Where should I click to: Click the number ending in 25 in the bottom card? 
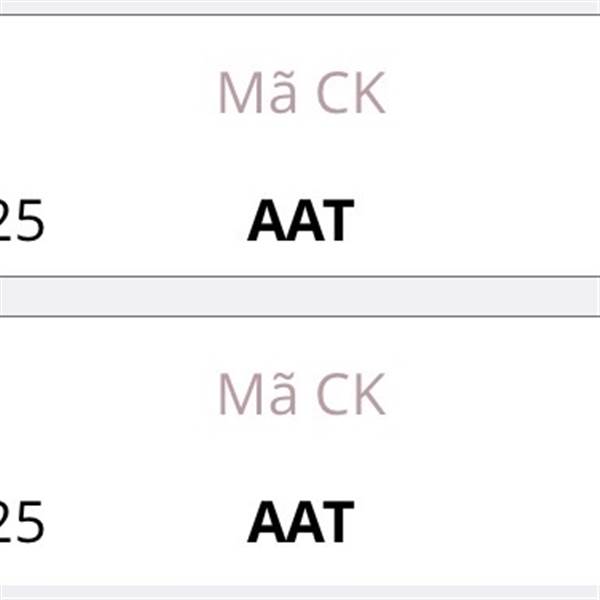coord(22,523)
